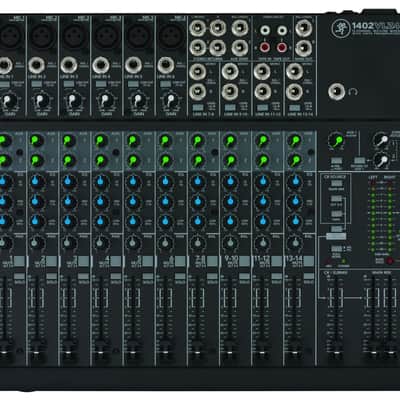Click the channel 7-8 gray pan knob
Screen dimensions: 400x400
pos(197,244)
